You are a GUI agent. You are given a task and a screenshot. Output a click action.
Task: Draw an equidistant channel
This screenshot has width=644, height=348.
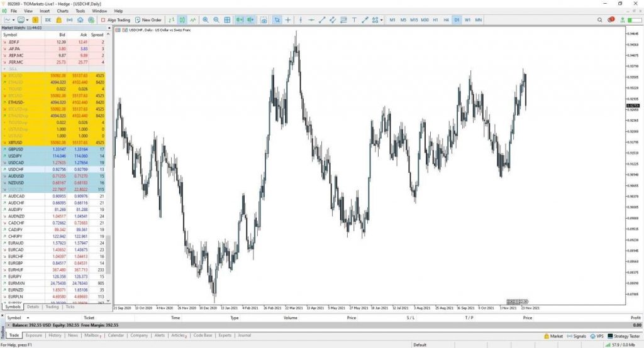(x=333, y=19)
